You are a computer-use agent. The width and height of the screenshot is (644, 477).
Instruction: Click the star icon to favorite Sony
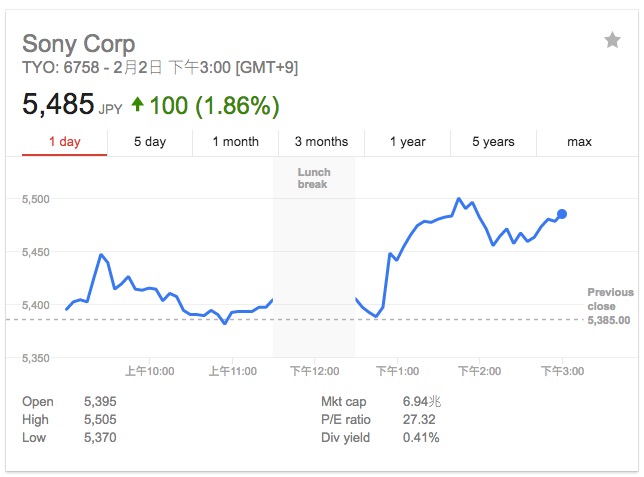(612, 40)
